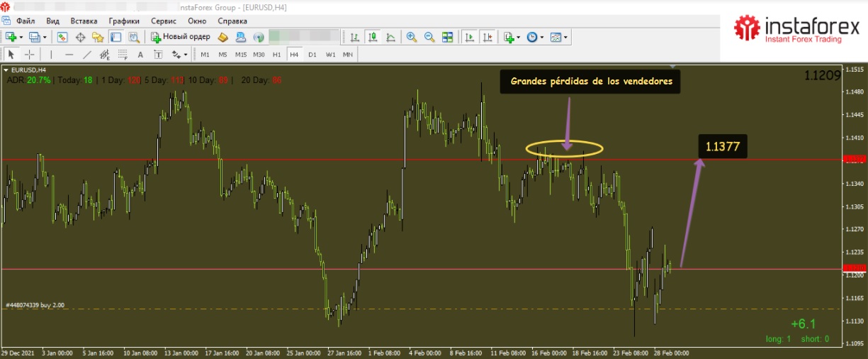This screenshot has width=868, height=359.
Task: Open the signals broadcast icon
Action: point(259,37)
